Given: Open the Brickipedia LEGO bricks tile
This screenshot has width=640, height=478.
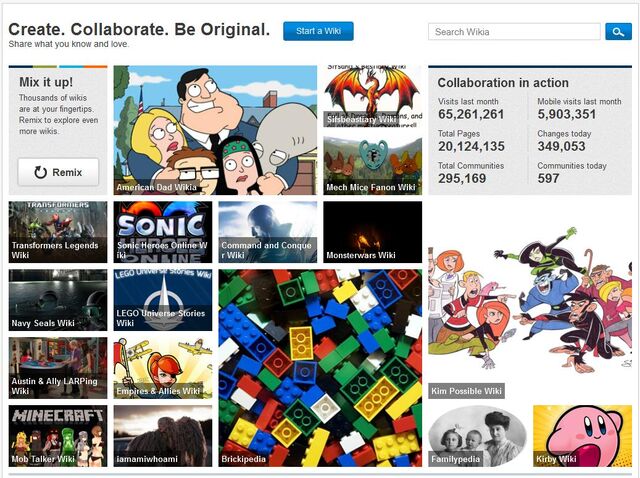Looking at the screenshot, I should click(x=320, y=368).
